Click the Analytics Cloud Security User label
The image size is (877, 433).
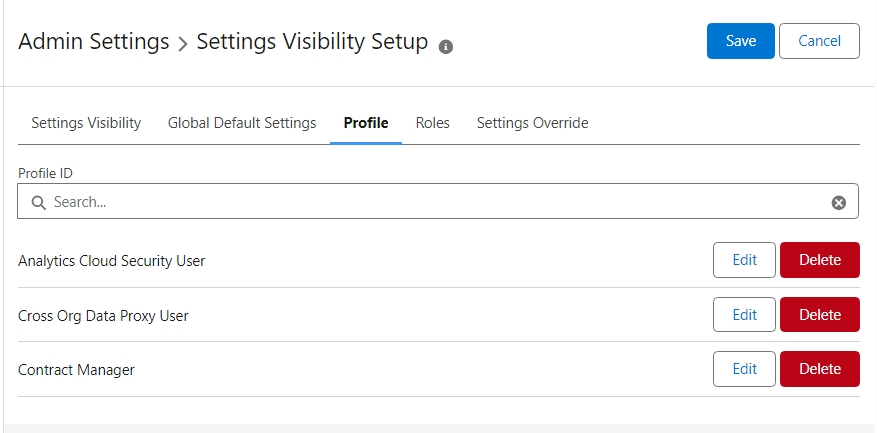click(112, 261)
